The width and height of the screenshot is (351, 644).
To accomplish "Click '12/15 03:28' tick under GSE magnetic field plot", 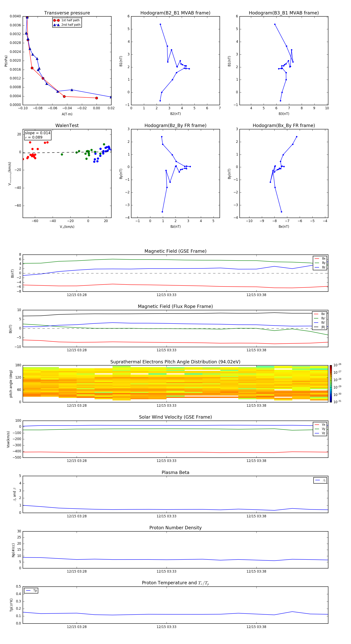I will pos(77,295).
